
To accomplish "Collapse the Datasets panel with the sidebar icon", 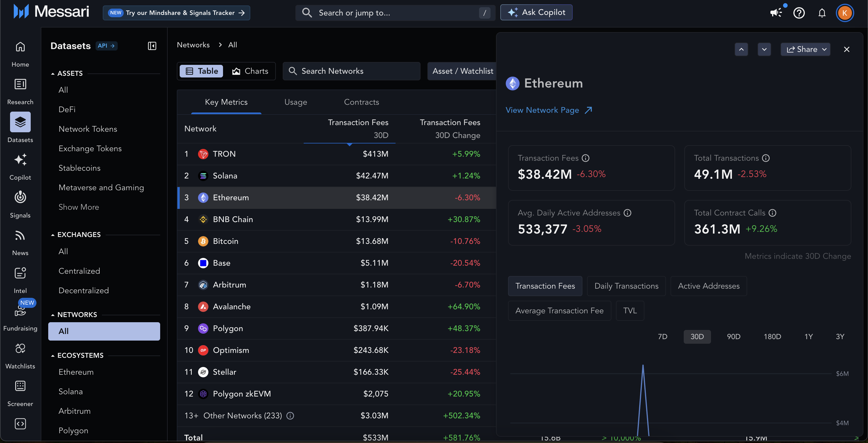I will (x=152, y=46).
